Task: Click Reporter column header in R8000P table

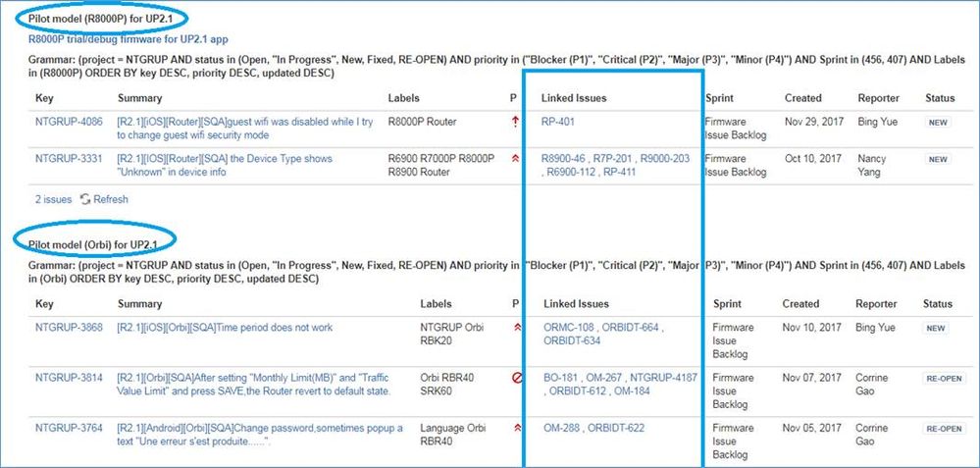Action: click(878, 98)
